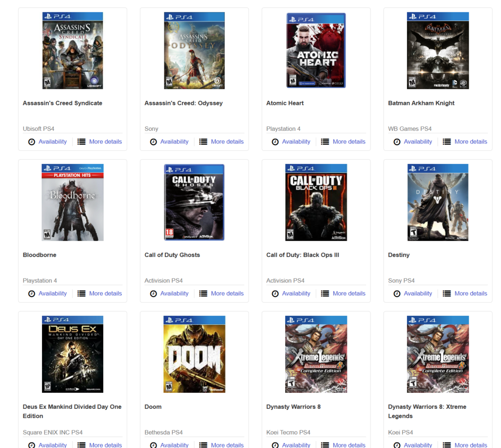View Availability for Bloodborne

[x=52, y=294]
